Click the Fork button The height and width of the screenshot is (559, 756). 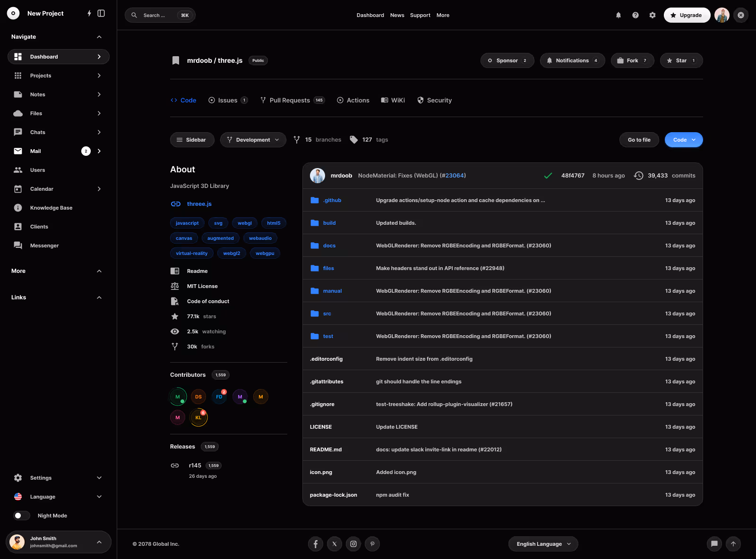coord(633,60)
